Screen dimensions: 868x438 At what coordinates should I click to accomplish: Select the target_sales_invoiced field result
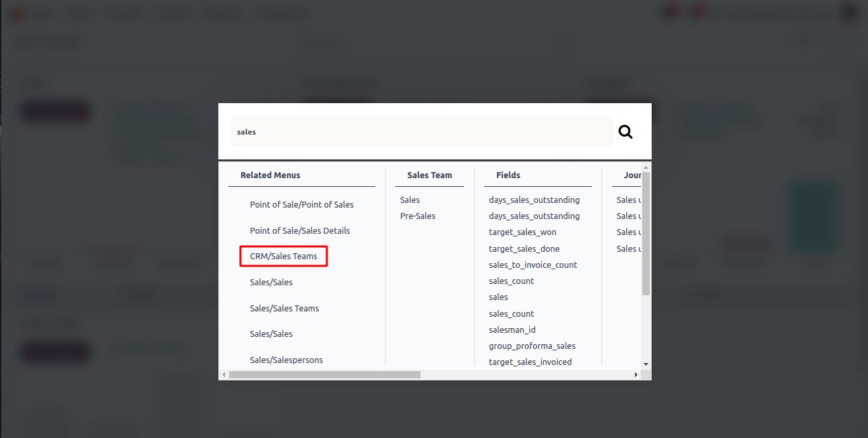(x=530, y=362)
